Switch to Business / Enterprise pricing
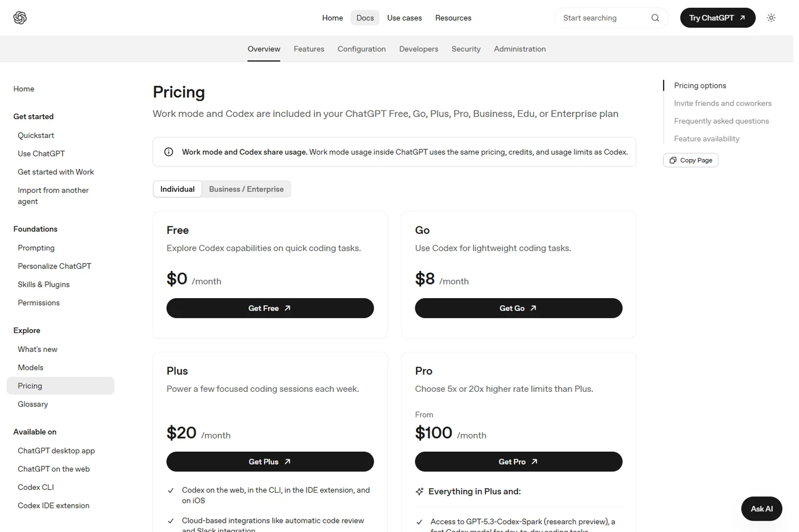 pyautogui.click(x=246, y=189)
